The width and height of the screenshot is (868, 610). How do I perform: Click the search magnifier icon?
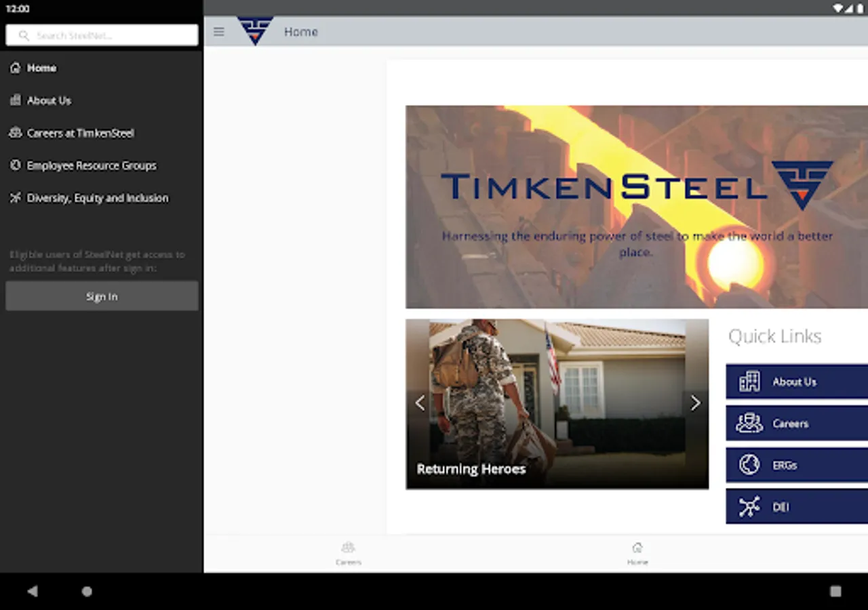(x=24, y=35)
